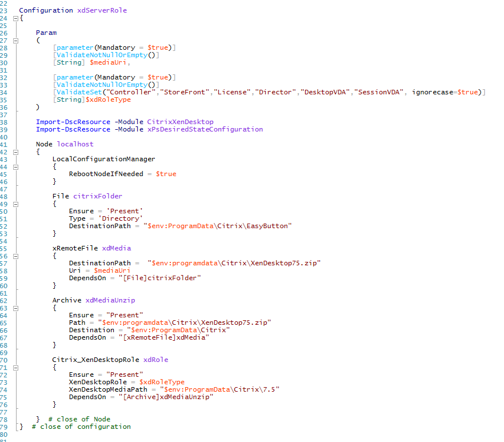Click the "# close of configuration" comment
Image resolution: width=504 pixels, height=442 pixels.
(x=81, y=427)
